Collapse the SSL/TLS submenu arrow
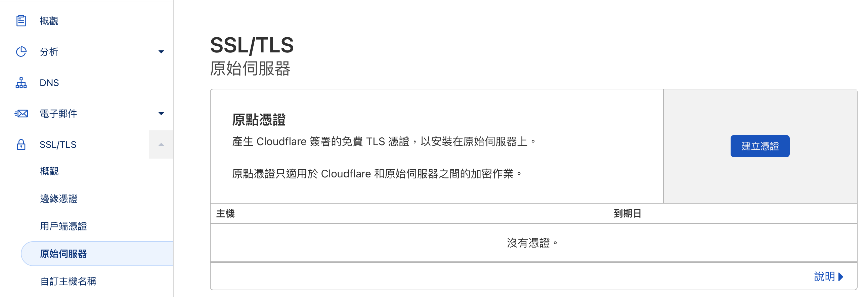Image resolution: width=868 pixels, height=297 pixels. tap(161, 144)
